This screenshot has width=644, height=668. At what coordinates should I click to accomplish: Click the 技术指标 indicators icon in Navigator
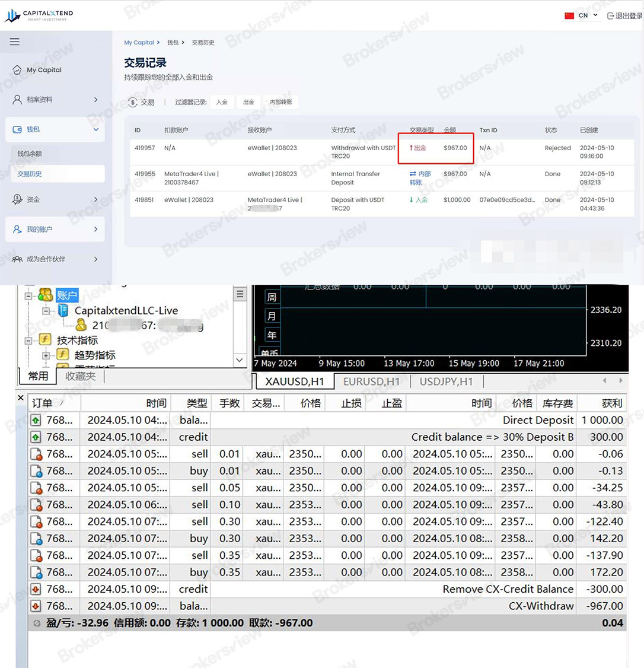[44, 339]
